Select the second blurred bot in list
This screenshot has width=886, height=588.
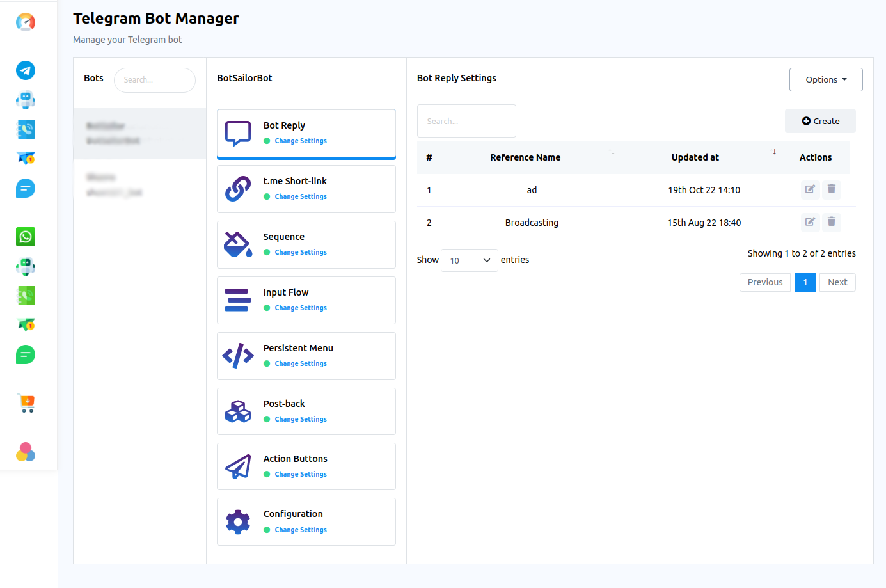point(139,185)
